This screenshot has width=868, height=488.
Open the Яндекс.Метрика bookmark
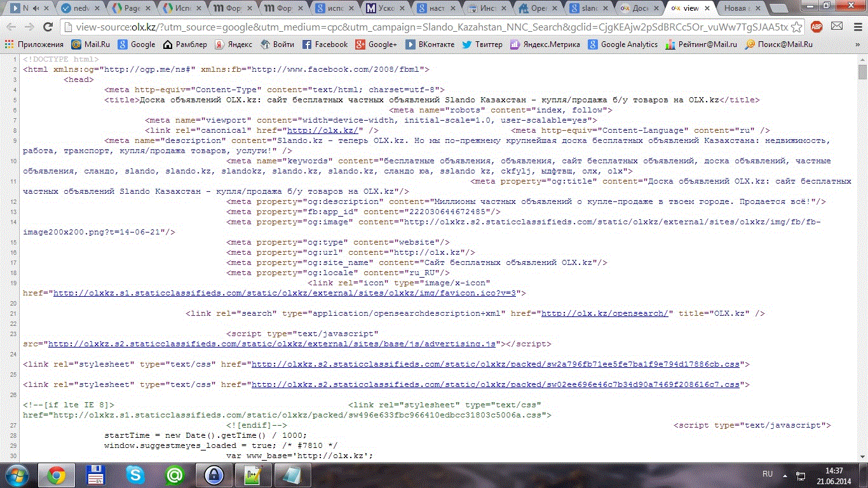(545, 44)
